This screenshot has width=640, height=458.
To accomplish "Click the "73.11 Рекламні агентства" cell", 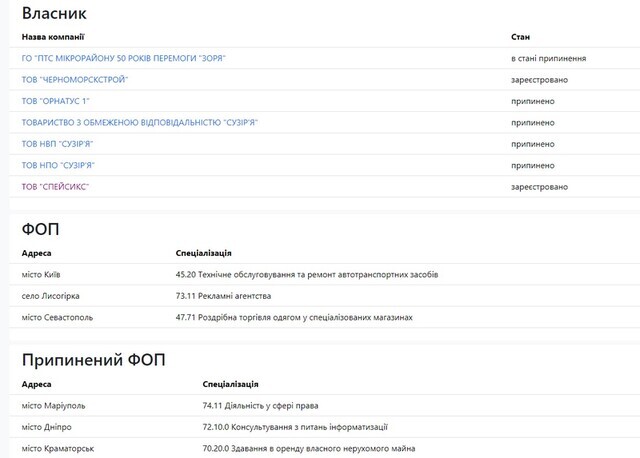I will click(x=223, y=296).
